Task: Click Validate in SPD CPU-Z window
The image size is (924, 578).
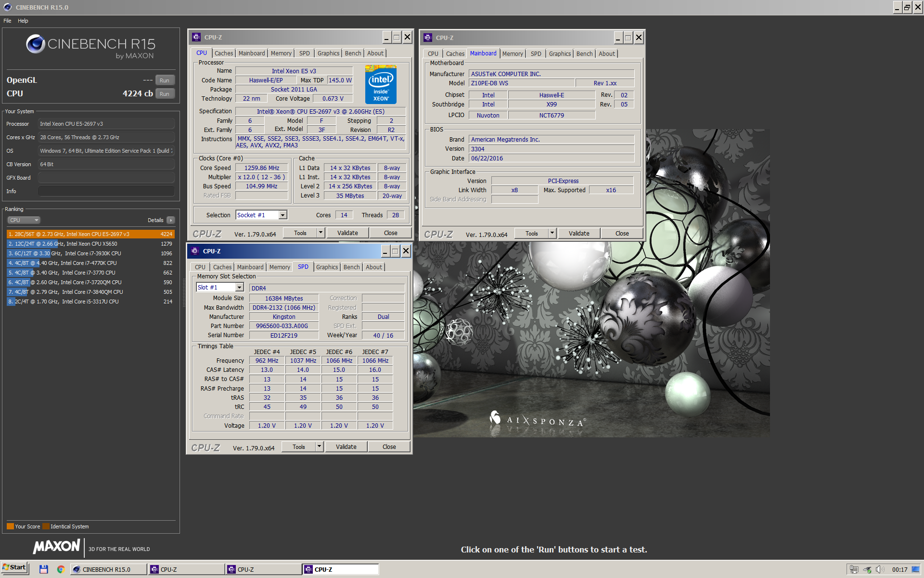Action: coord(346,447)
